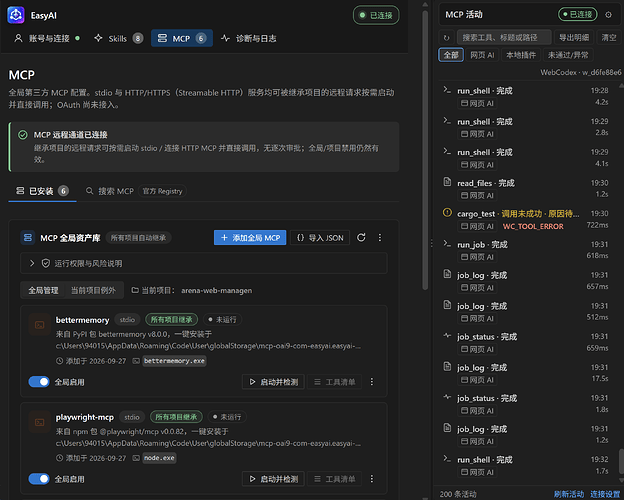Open playwright-mcp tool list

point(335,479)
